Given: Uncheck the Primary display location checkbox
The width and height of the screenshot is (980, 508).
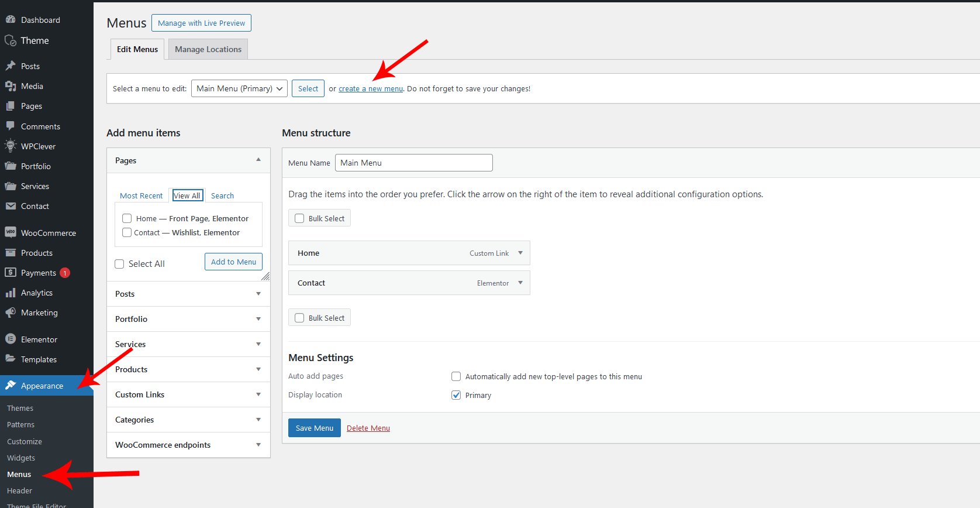Looking at the screenshot, I should 456,395.
